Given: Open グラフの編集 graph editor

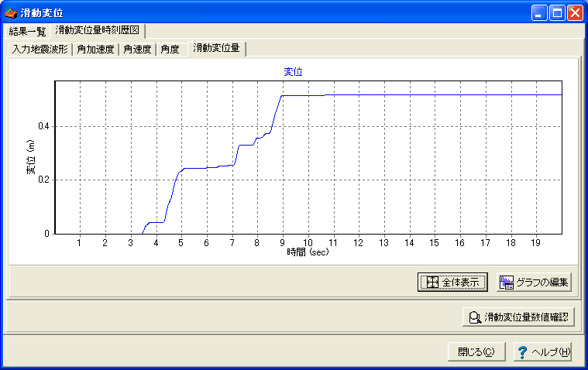Looking at the screenshot, I should [534, 282].
